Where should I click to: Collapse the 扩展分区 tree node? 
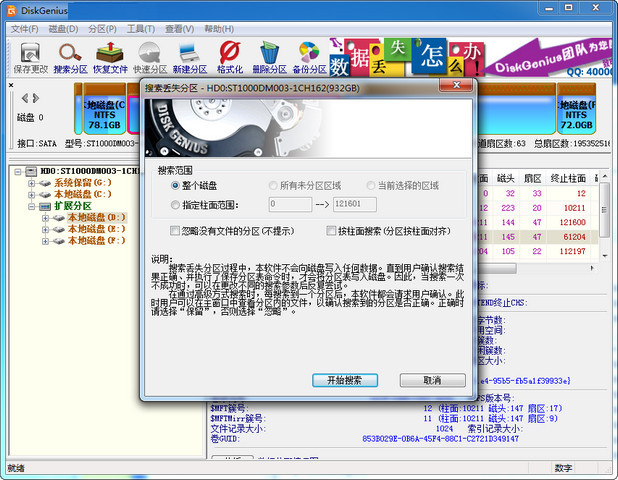click(31, 206)
